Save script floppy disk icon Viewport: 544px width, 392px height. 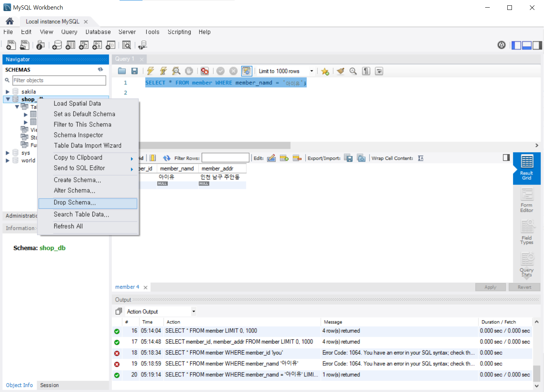click(134, 71)
